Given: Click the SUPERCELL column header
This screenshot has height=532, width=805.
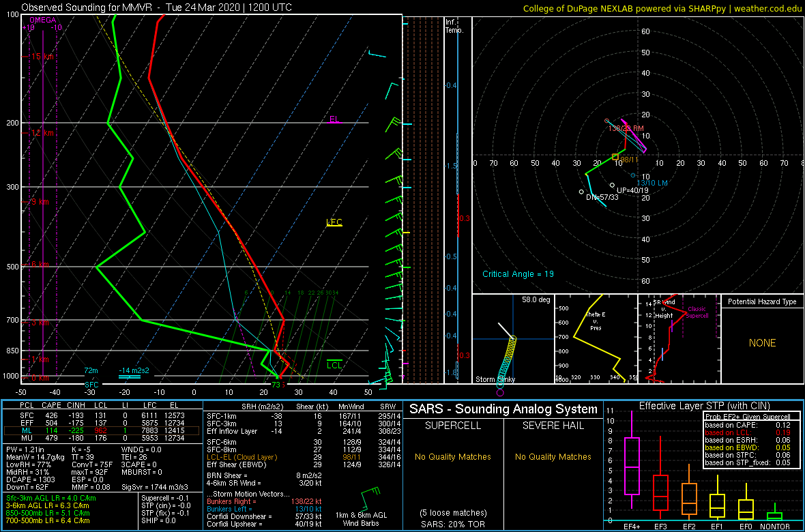Looking at the screenshot, I should pyautogui.click(x=452, y=426).
